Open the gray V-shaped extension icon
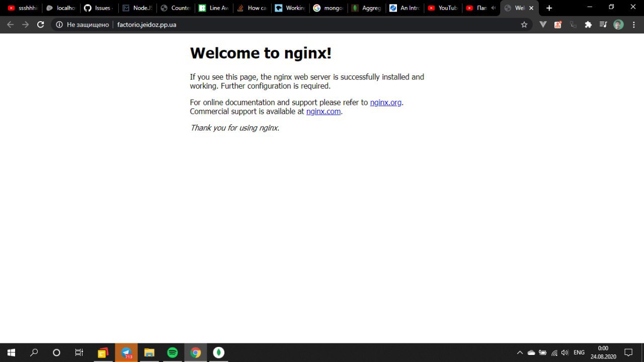 click(x=543, y=24)
